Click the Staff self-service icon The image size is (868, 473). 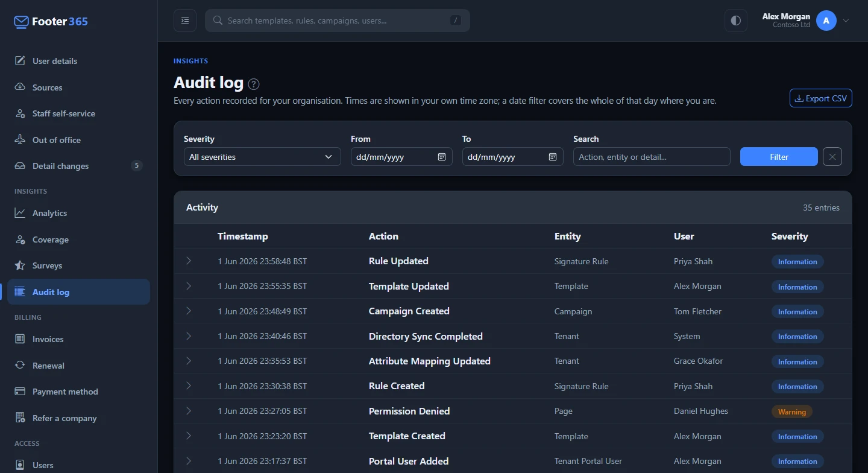click(x=20, y=113)
